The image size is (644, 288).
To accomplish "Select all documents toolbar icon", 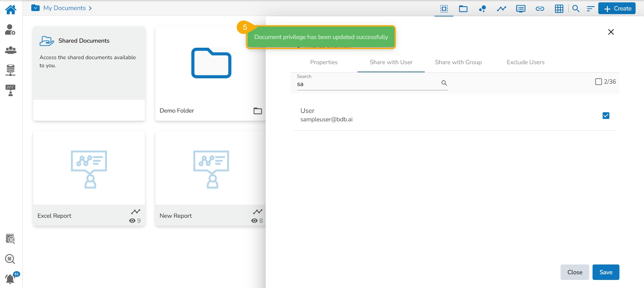I will coord(444,9).
